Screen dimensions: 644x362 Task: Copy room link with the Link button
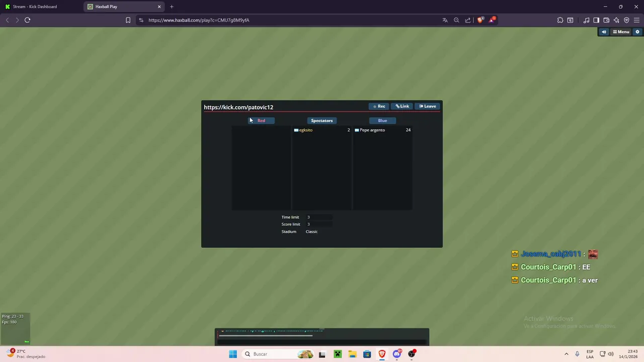pos(402,106)
